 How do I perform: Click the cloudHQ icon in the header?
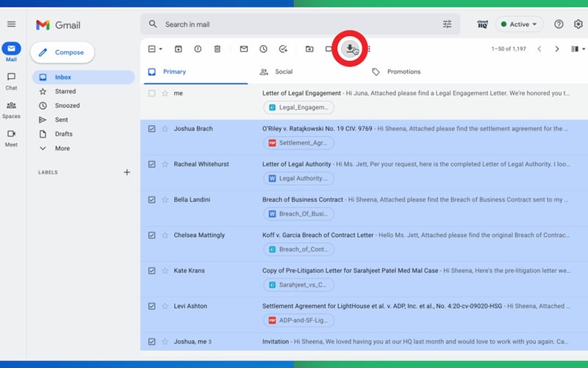(x=482, y=24)
